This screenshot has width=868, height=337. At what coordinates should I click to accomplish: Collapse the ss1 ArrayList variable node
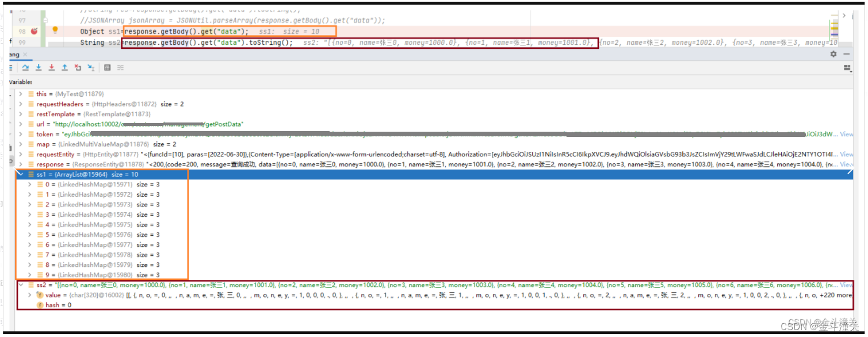20,174
